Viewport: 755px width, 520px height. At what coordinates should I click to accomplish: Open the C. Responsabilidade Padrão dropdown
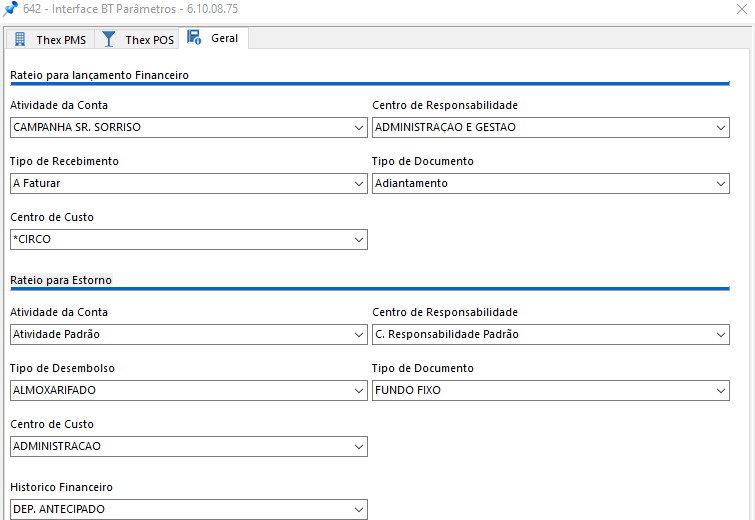[721, 335]
